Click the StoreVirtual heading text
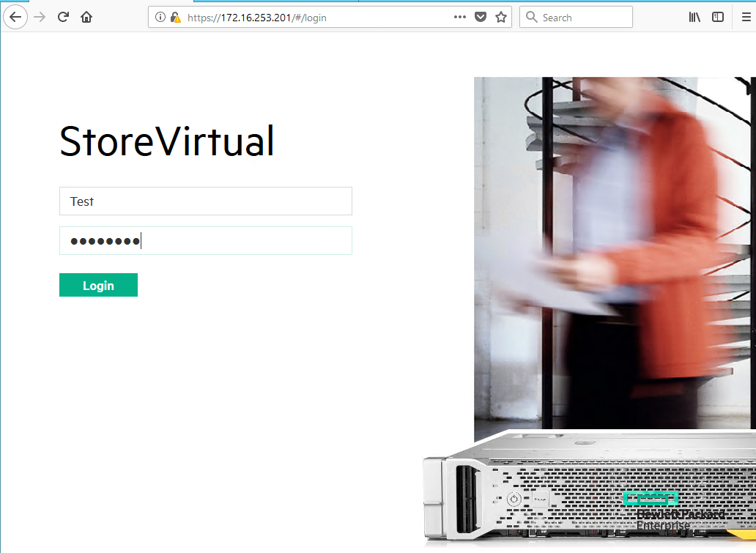This screenshot has height=553, width=756. 167,141
